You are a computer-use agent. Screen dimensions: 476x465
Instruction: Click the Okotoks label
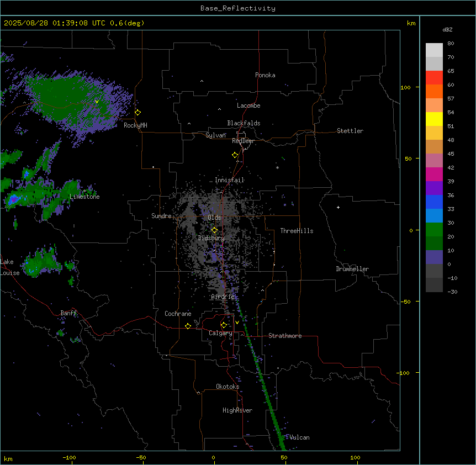coord(228,387)
